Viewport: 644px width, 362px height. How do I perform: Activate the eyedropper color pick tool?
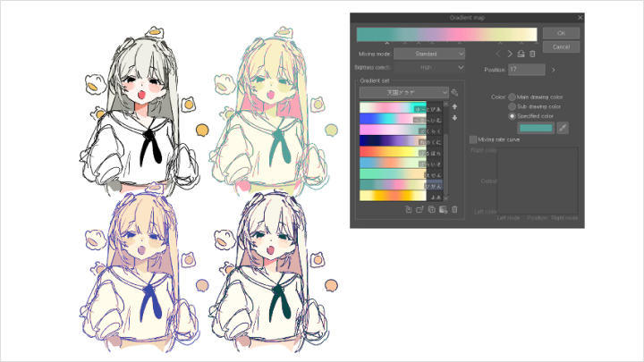(563, 128)
